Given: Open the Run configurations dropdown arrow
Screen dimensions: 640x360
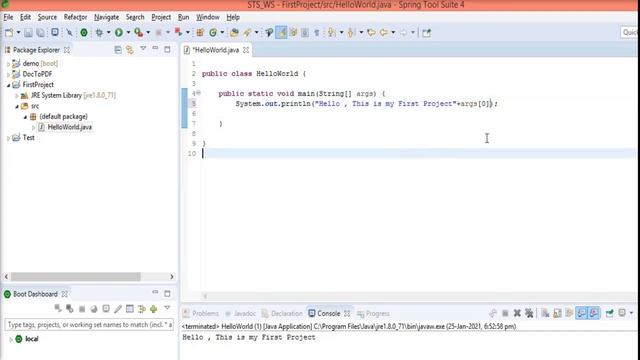Looking at the screenshot, I should 128,33.
